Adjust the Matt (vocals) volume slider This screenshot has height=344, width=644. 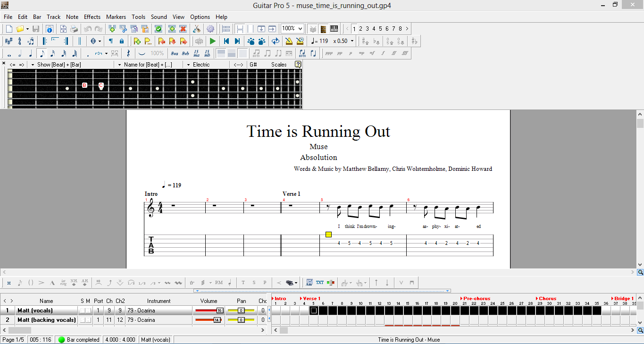(209, 310)
